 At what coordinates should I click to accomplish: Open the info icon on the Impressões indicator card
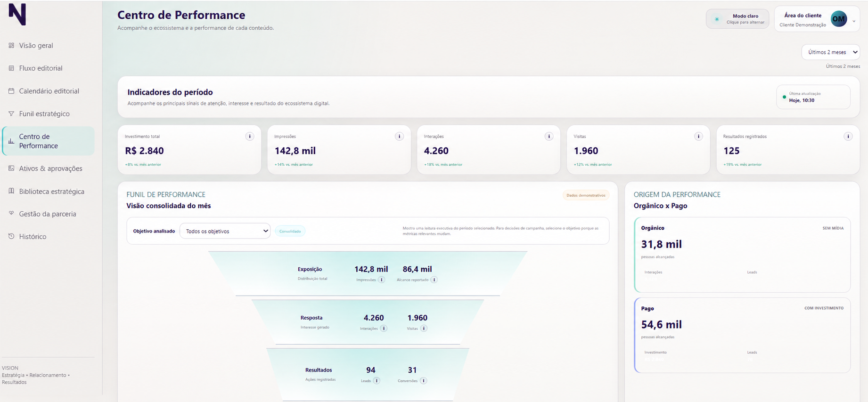pos(399,137)
